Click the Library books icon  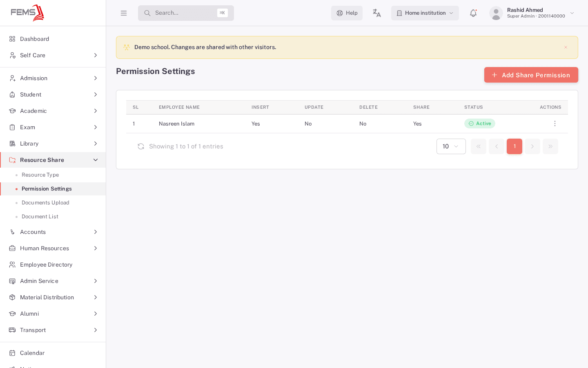coord(12,144)
